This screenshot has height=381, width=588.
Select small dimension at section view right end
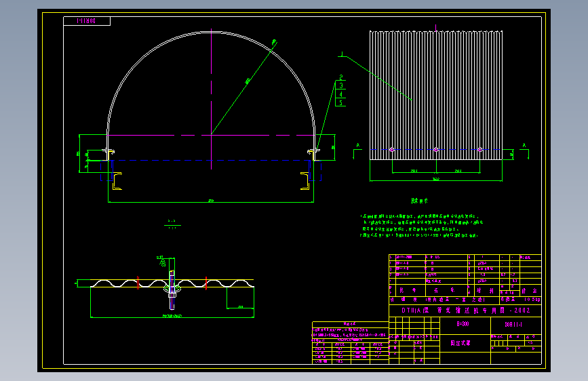240,306
